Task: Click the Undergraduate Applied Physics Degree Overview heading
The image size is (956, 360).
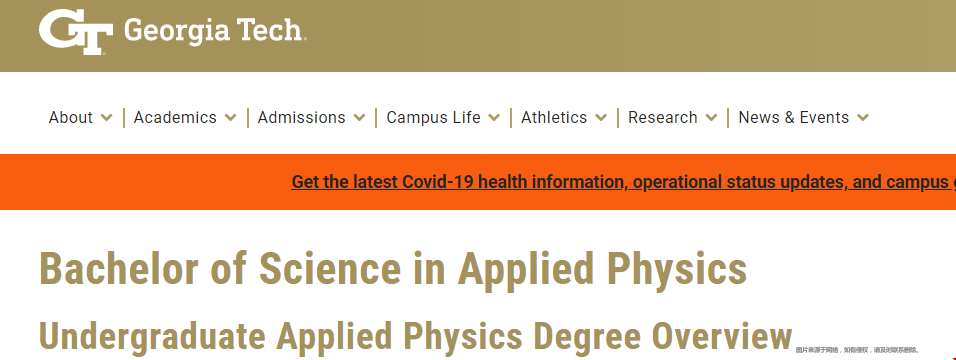Action: (x=415, y=336)
